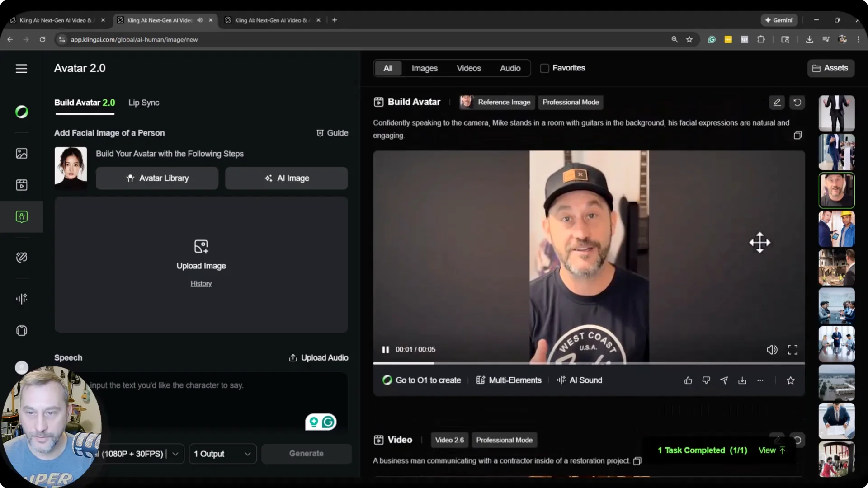Click the edit pencil icon for Build Avatar
This screenshot has height=488, width=868.
[777, 102]
